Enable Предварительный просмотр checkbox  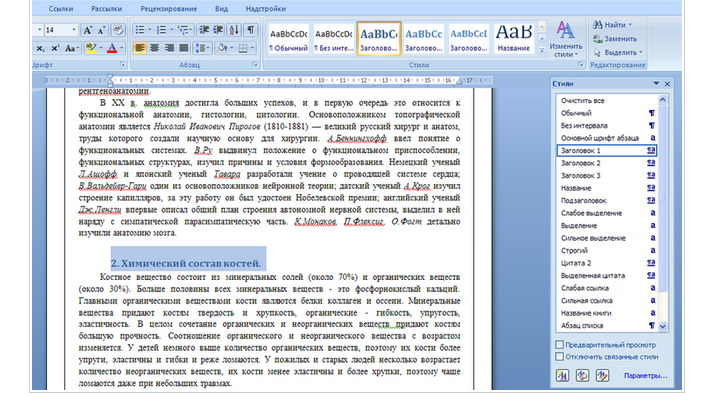click(559, 344)
